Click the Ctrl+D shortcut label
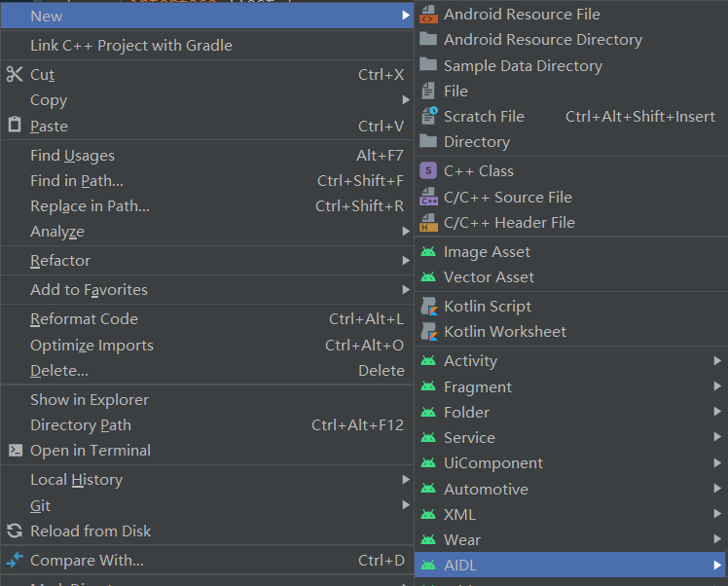 click(382, 561)
